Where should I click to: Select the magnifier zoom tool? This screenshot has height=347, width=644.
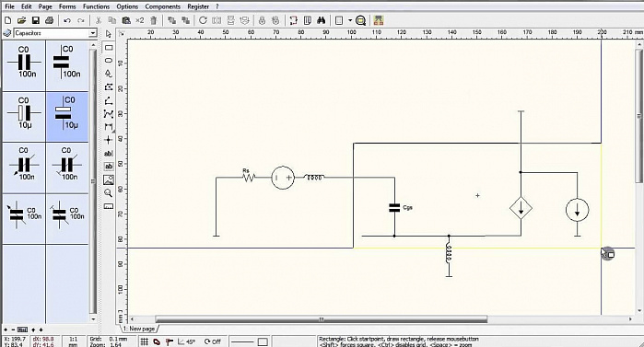pyautogui.click(x=109, y=192)
